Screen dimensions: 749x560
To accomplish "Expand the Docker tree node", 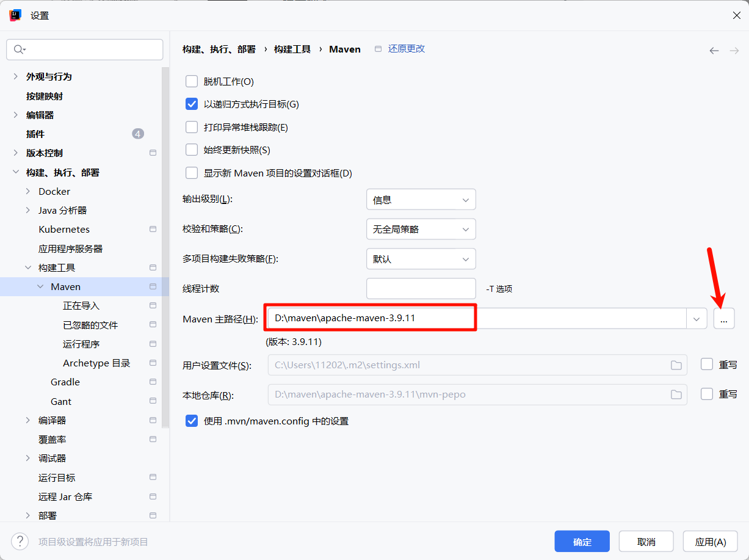I will [28, 191].
